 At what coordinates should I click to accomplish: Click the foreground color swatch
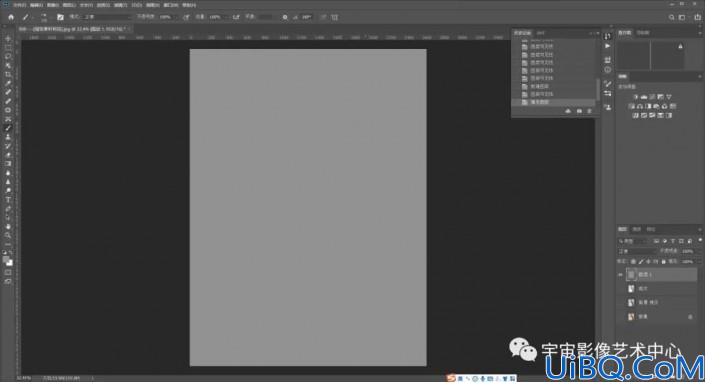coord(6,260)
